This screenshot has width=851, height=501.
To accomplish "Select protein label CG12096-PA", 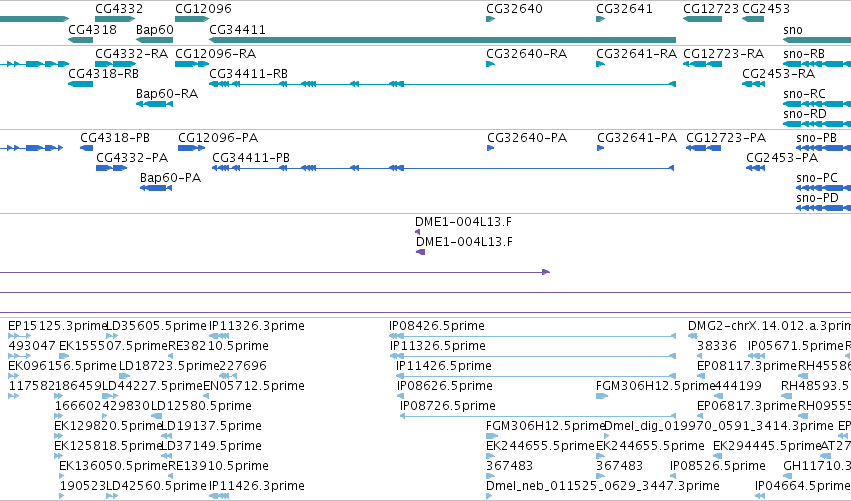I will click(218, 138).
